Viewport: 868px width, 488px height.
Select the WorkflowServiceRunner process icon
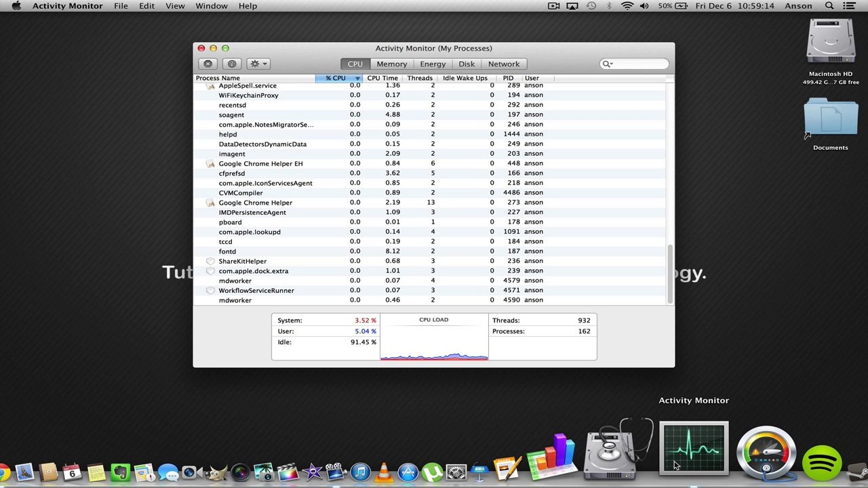(x=210, y=290)
